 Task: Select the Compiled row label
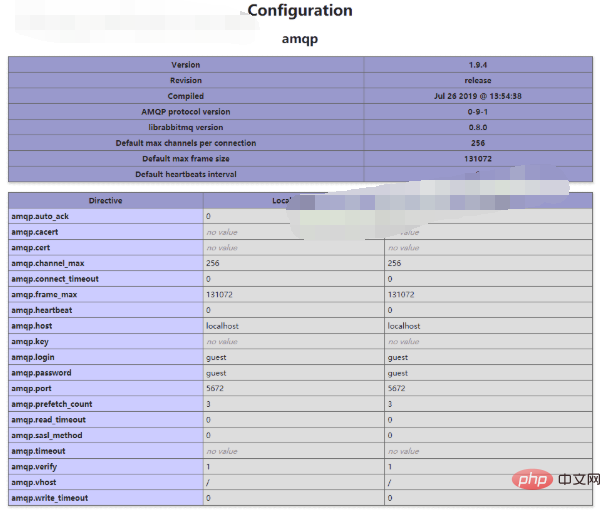coord(185,96)
